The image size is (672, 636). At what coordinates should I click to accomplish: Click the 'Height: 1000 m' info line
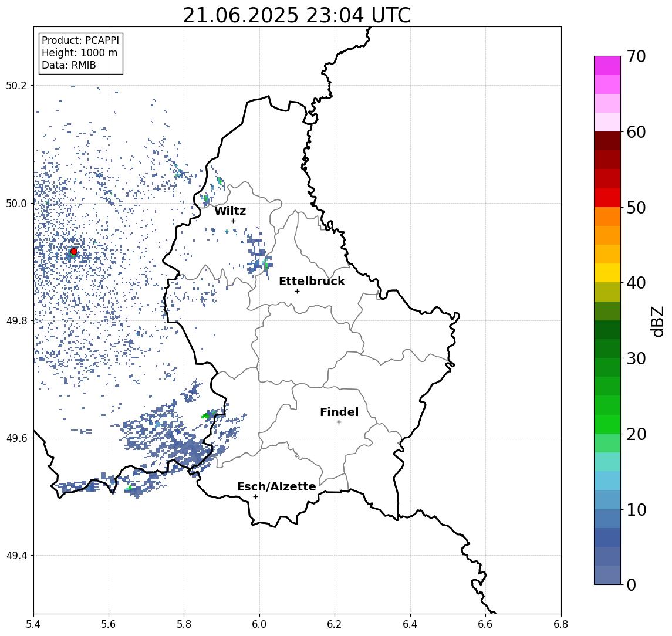point(79,53)
